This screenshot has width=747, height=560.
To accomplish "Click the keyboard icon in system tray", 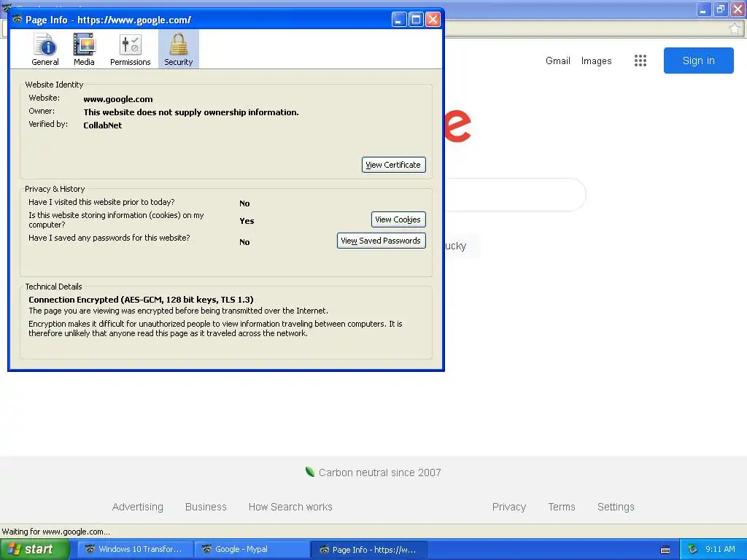I will pyautogui.click(x=665, y=550).
